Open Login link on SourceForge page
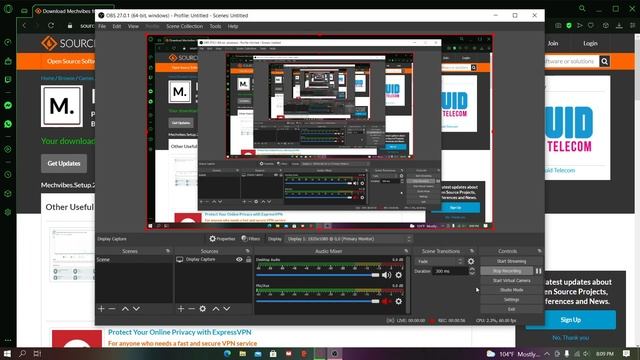The height and width of the screenshot is (360, 640). coord(590,43)
